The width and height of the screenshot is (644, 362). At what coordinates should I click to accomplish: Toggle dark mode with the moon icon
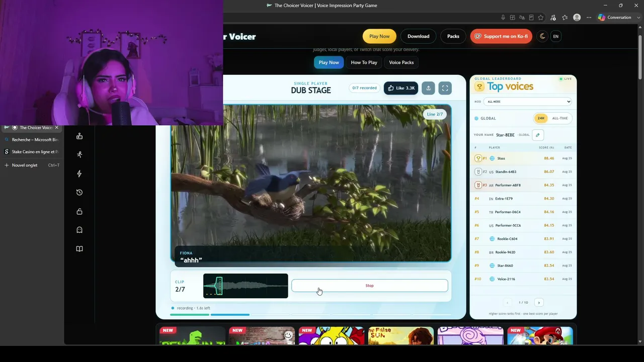coord(542,36)
